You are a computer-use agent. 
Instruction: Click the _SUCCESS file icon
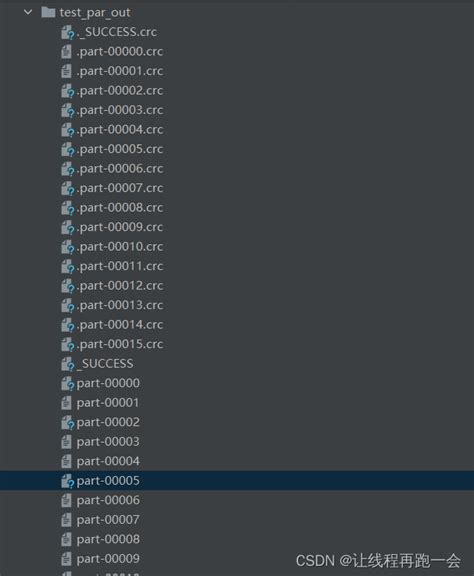(x=68, y=364)
